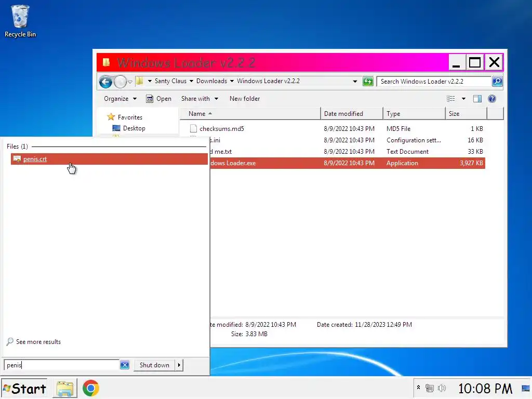Change view using the view icon

point(451,99)
